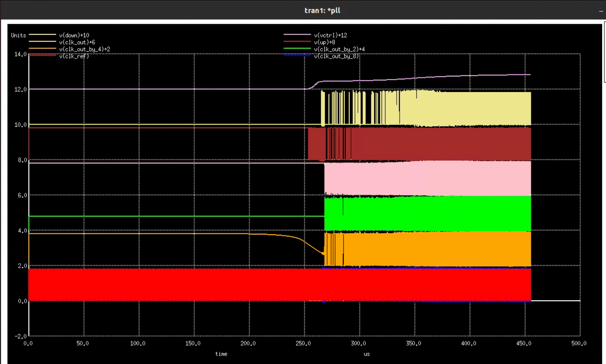Viewport: 606px width, 364px height.
Task: Click the green legend line for v(clk_out_by_2)+4
Action: [x=297, y=48]
